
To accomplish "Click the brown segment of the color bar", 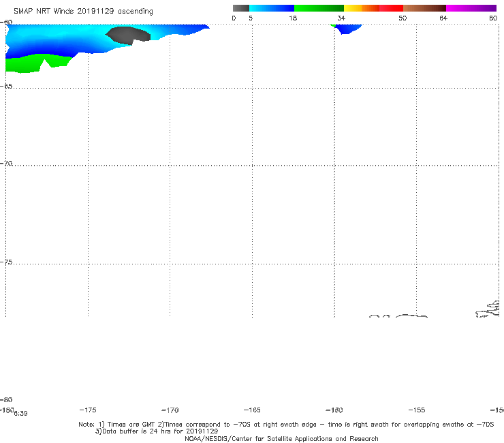I will [424, 8].
